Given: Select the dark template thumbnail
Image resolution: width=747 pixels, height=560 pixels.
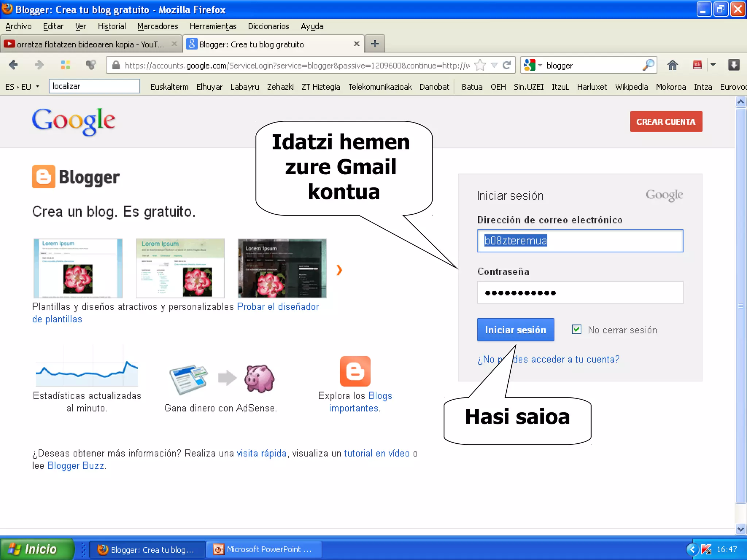Looking at the screenshot, I should point(282,268).
